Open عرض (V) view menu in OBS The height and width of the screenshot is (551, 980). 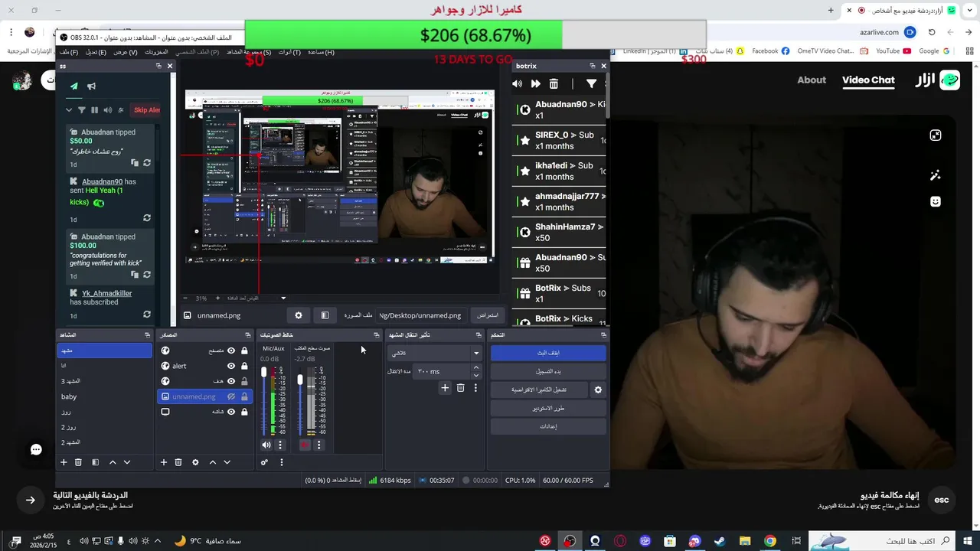click(126, 52)
